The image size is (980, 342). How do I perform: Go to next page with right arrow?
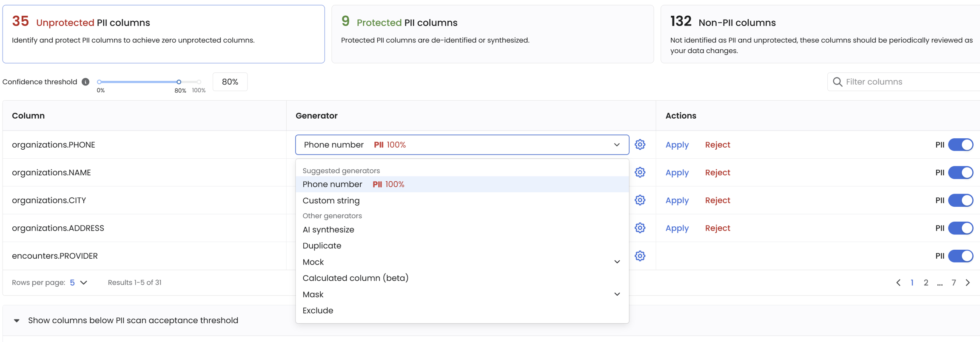pos(968,282)
